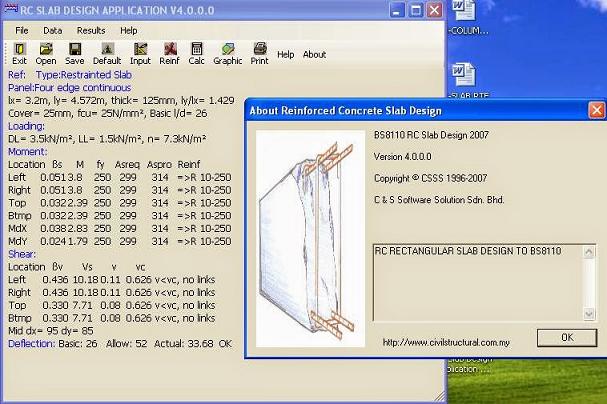Click the About toolbar text button
This screenshot has height=404, width=607.
pyautogui.click(x=314, y=54)
